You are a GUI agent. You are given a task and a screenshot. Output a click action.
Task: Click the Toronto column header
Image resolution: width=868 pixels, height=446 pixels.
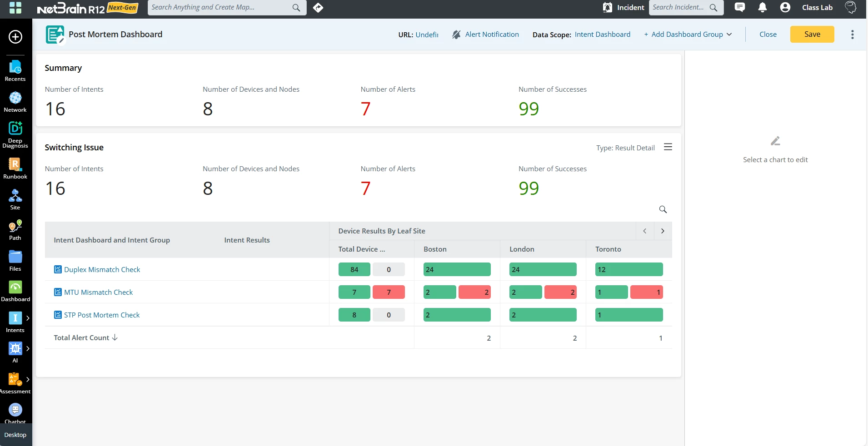click(608, 249)
